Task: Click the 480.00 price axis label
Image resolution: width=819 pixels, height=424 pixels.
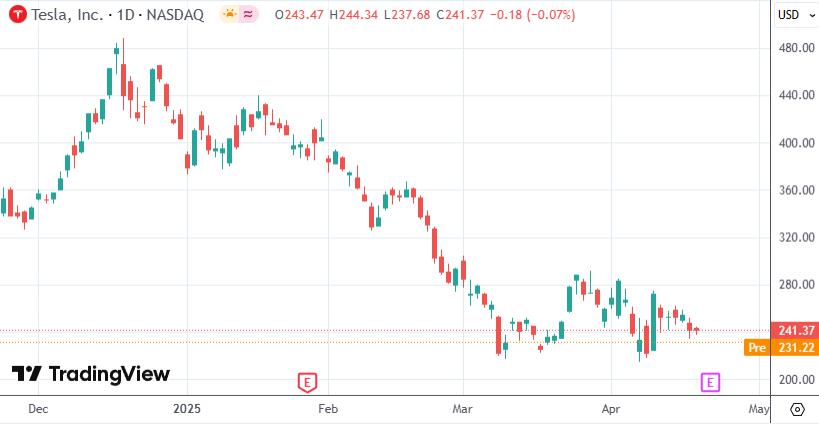Action: [x=797, y=48]
